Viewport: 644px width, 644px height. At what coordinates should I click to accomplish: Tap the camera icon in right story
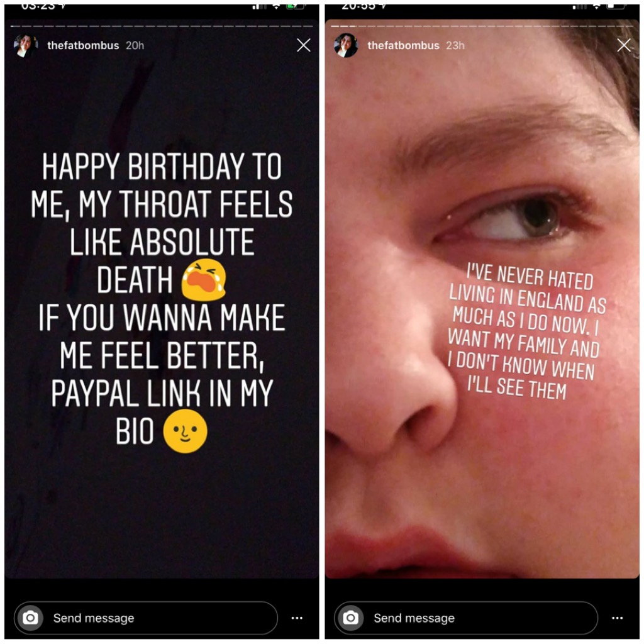[x=350, y=618]
